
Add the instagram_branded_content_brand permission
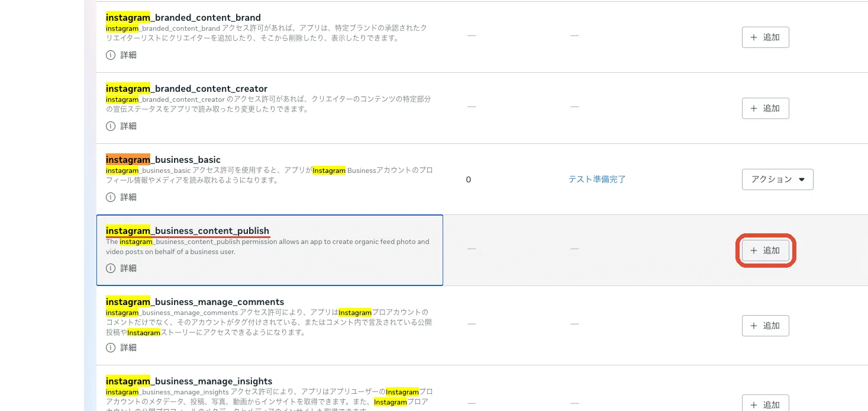[x=765, y=37]
